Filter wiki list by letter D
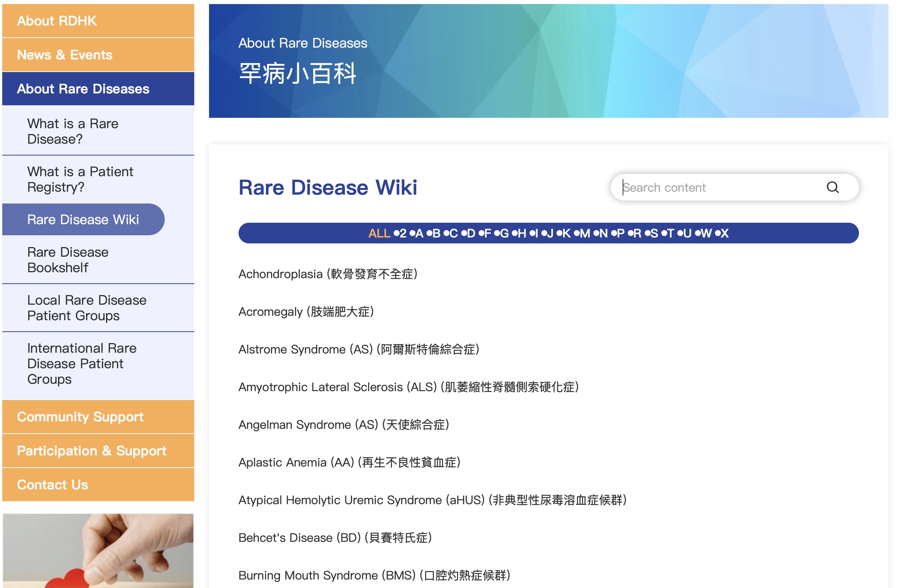Viewport: 897px width, 588px height. tap(471, 233)
